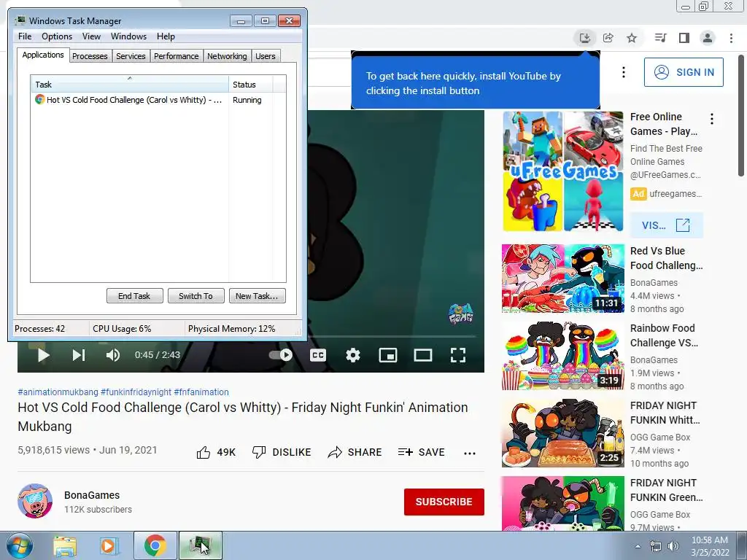Sort by Status column header

click(250, 85)
